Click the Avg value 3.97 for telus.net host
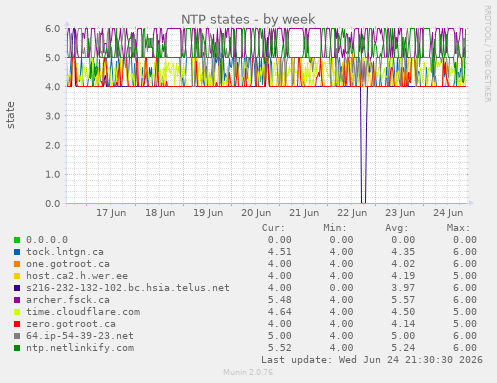 pos(403,288)
